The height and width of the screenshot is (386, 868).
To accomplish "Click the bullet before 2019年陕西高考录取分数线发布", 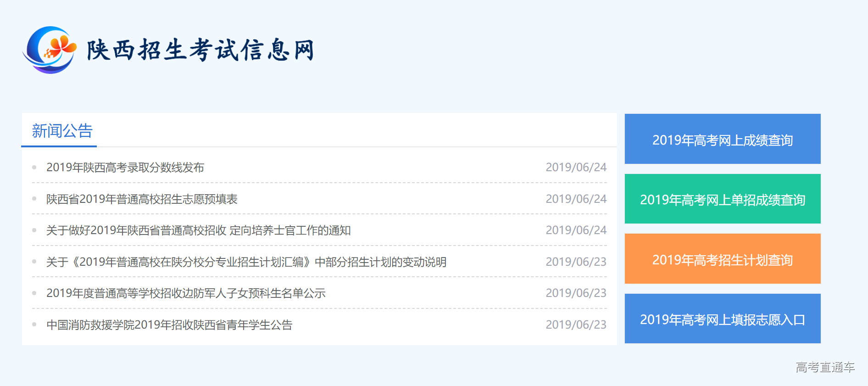I will (x=34, y=168).
